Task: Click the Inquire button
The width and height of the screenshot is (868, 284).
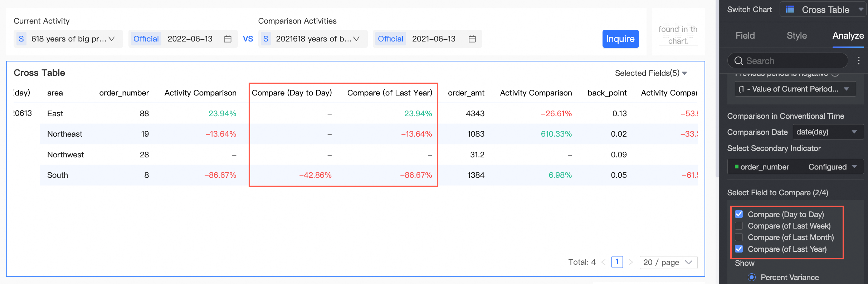Action: coord(620,39)
